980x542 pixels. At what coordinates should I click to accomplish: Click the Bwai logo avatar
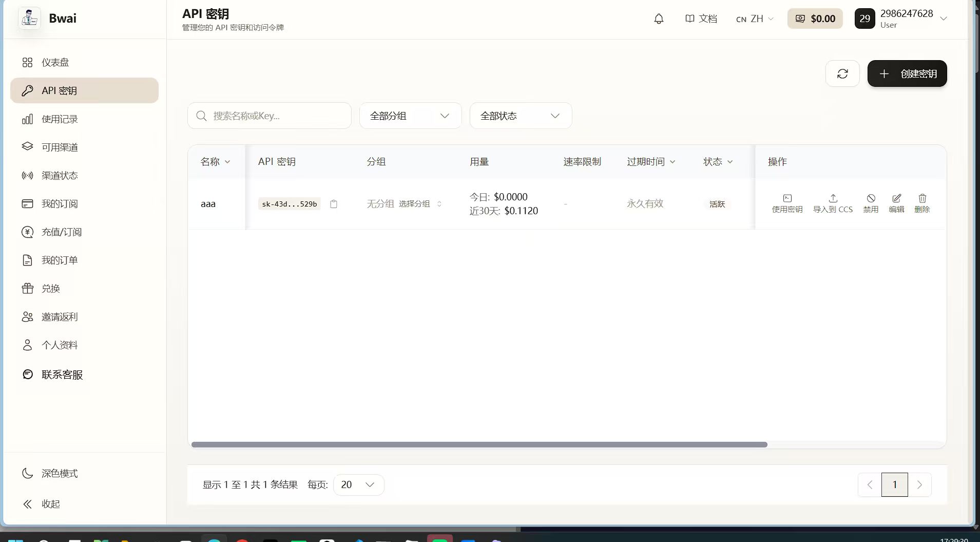click(x=29, y=18)
